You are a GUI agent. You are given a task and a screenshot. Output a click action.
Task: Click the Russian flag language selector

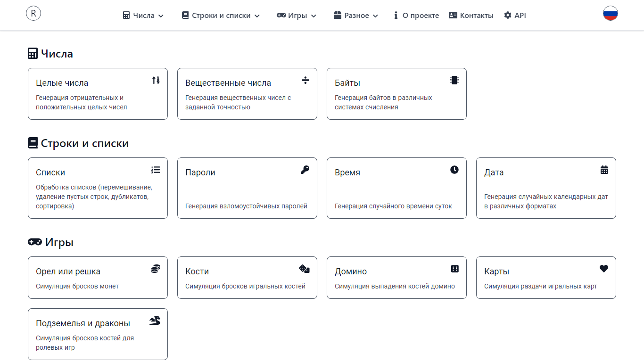[611, 13]
